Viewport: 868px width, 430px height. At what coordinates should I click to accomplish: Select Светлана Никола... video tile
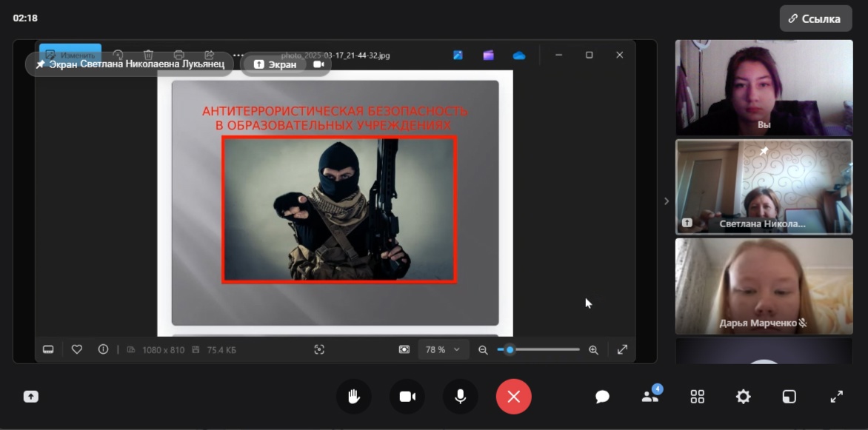[x=764, y=187]
